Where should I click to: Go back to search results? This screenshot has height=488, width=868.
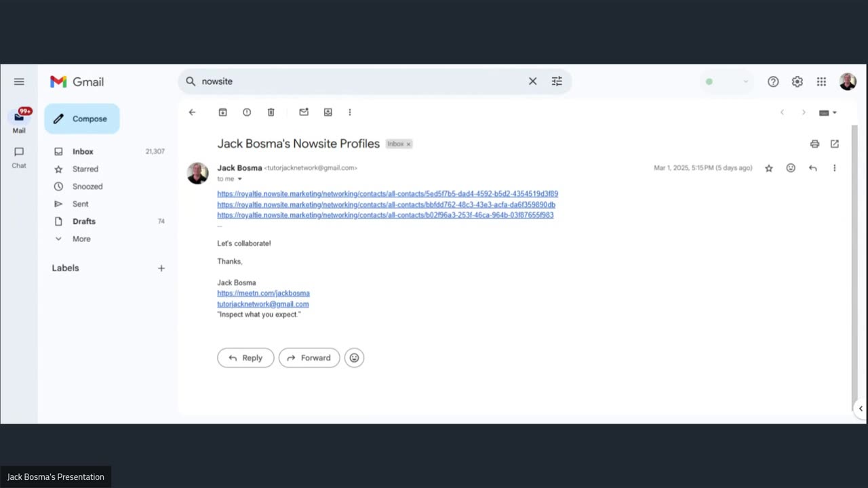(192, 113)
